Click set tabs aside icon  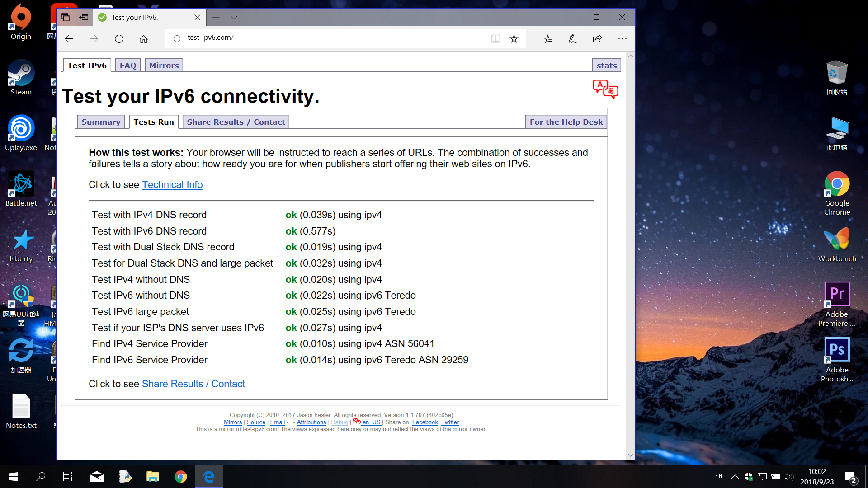coord(84,17)
